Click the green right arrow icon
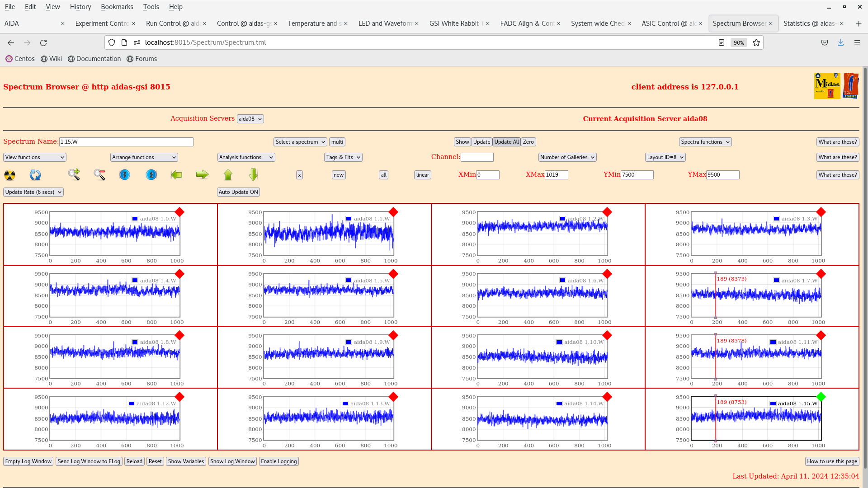The image size is (868, 488). [x=202, y=174]
